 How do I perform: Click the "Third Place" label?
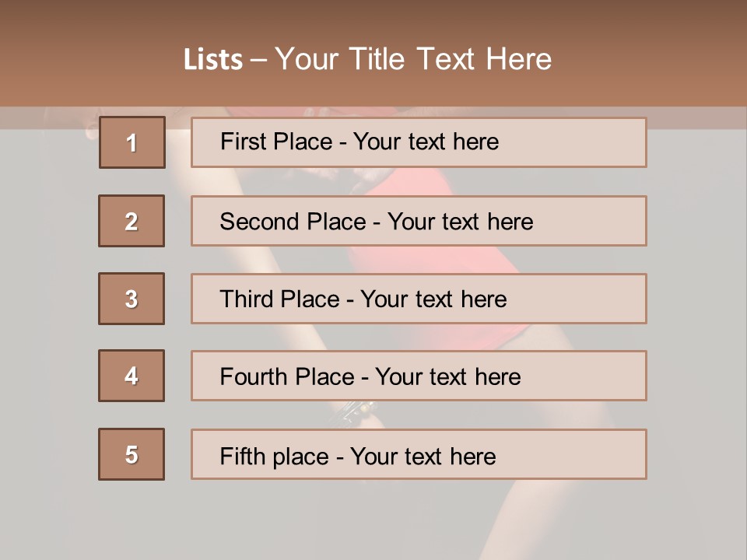[x=279, y=299]
